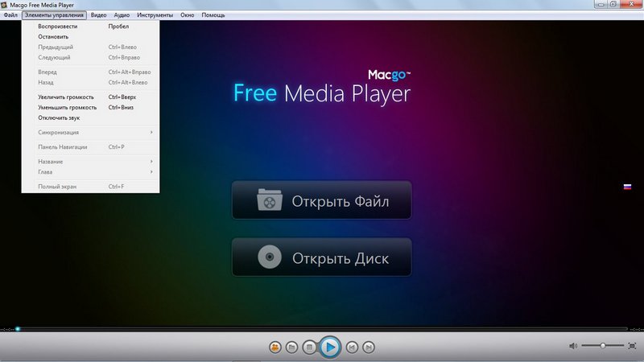Expand the Название submenu
The image size is (644, 362).
90,162
